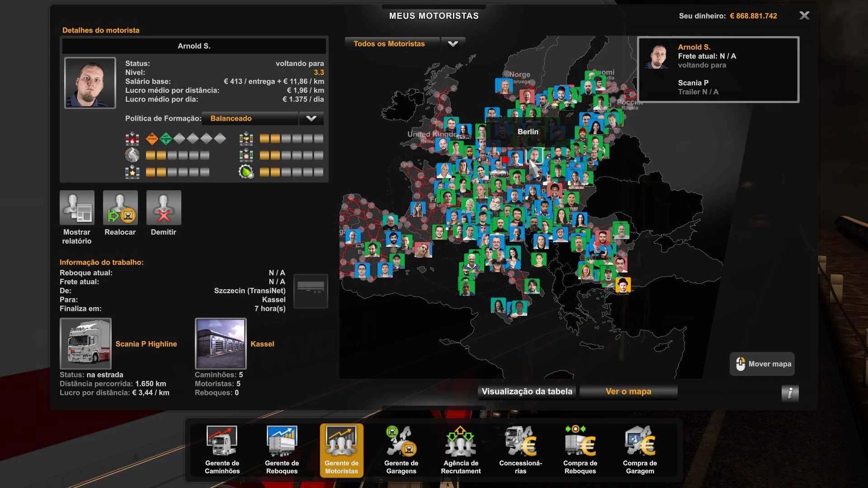This screenshot has height=488, width=868.
Task: Open the Scania P Highline truck thumbnail
Action: (85, 344)
